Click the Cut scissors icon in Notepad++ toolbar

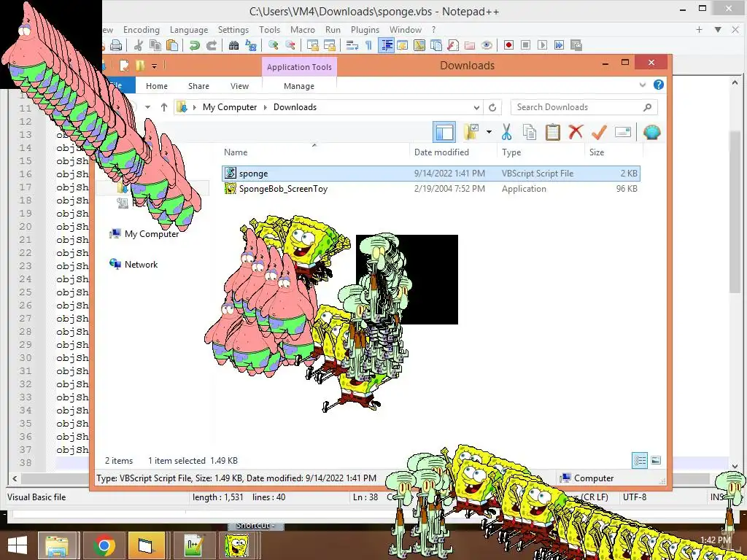[x=139, y=45]
